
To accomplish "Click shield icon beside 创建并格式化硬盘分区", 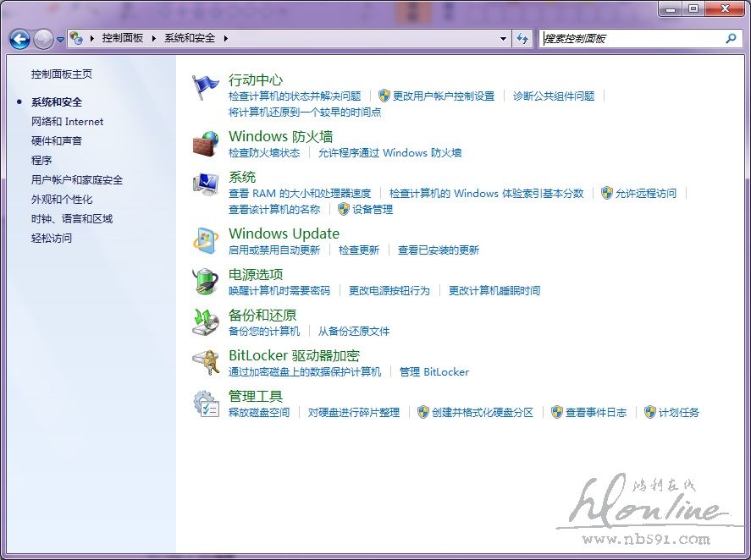I will tap(423, 412).
